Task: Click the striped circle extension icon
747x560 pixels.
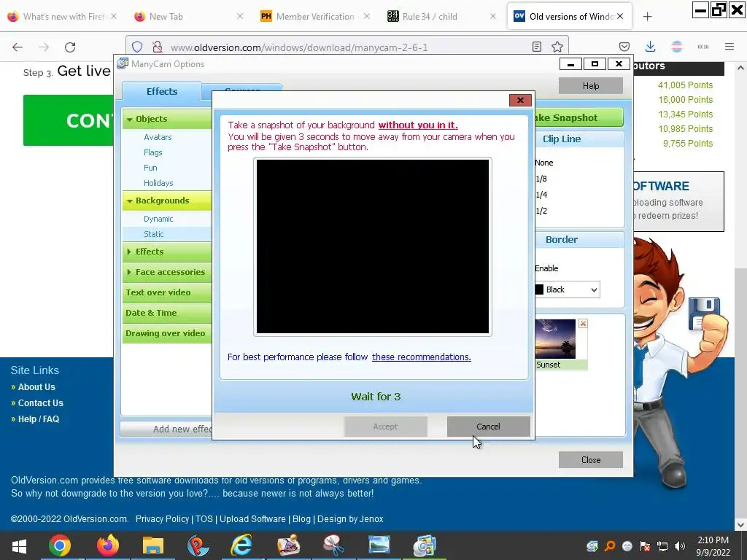Action: coord(676,47)
